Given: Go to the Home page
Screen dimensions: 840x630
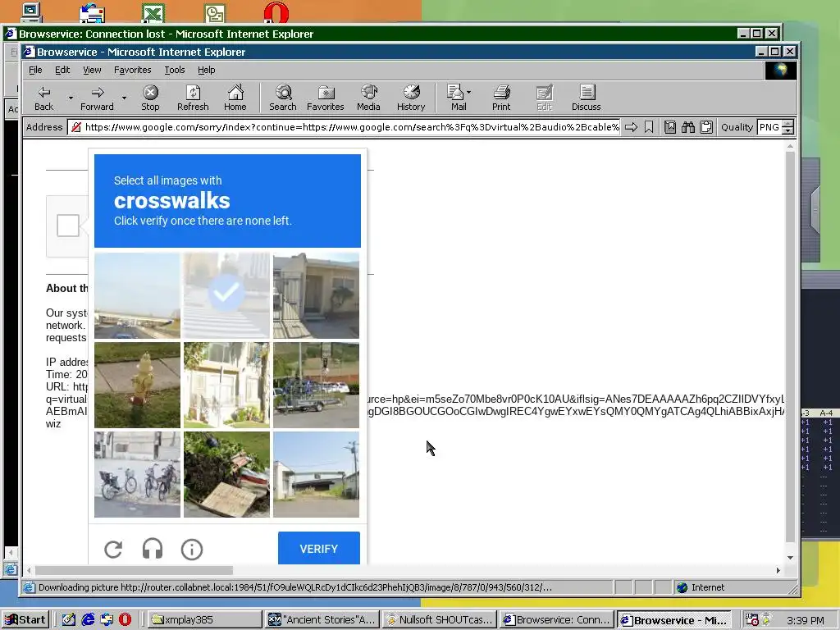Looking at the screenshot, I should [235, 98].
